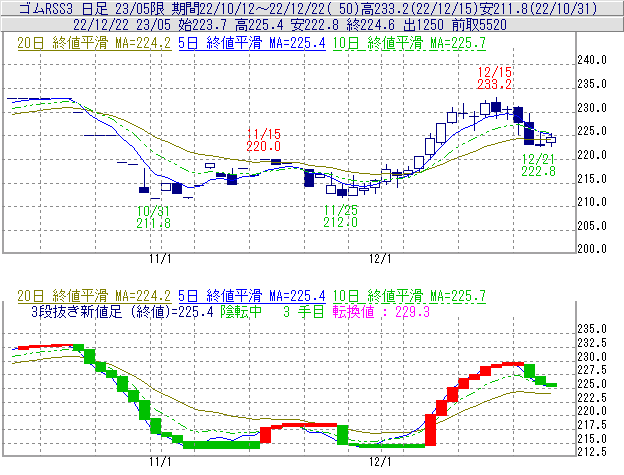This screenshot has width=624, height=475.
Task: Click the 安222.8 low value in header
Action: (x=314, y=25)
